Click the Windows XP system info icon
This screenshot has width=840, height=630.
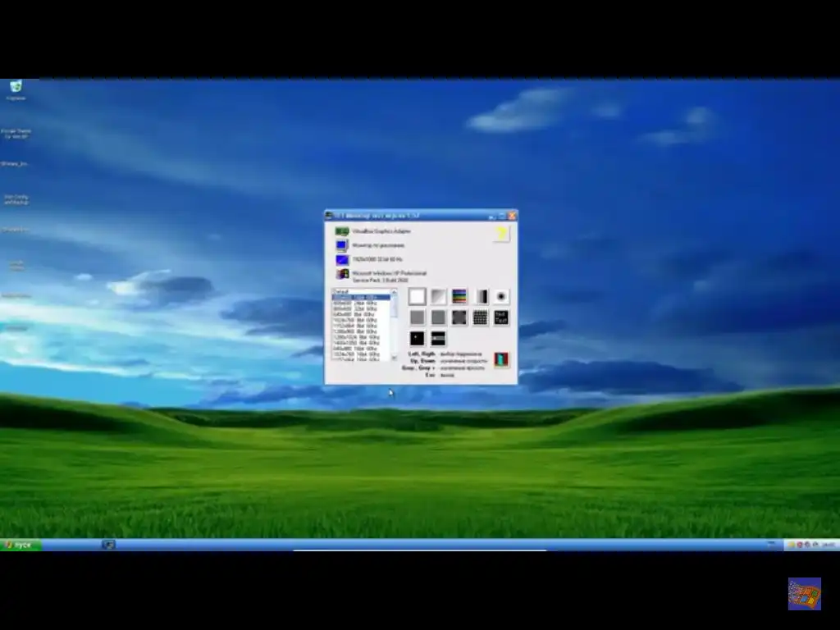[342, 274]
